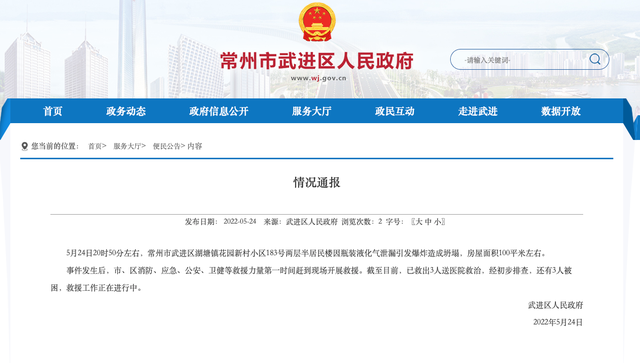Click the location pin icon in breadcrumb
Viewport: 640px width, 363px height.
[24, 146]
